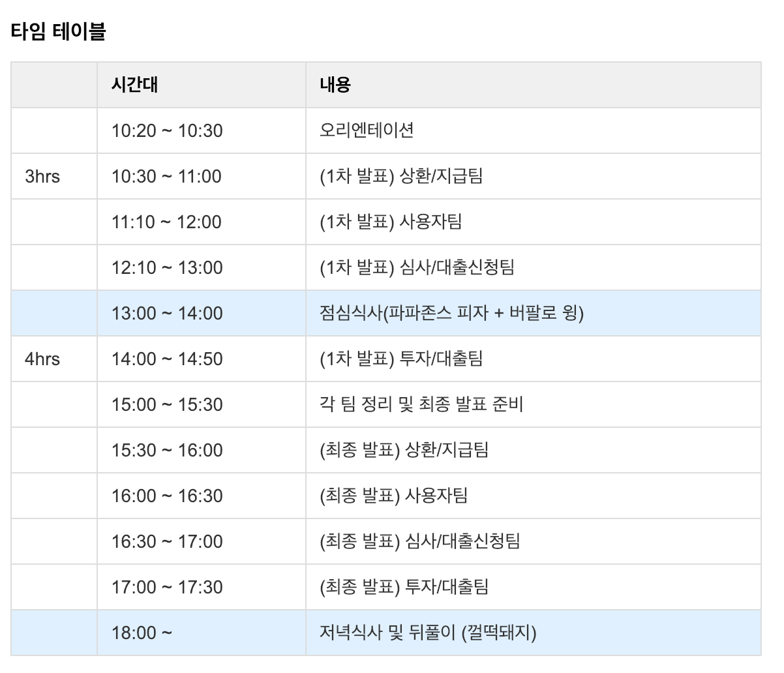The width and height of the screenshot is (784, 673).
Task: Select the 오리엔테이션 cell
Action: [x=533, y=130]
